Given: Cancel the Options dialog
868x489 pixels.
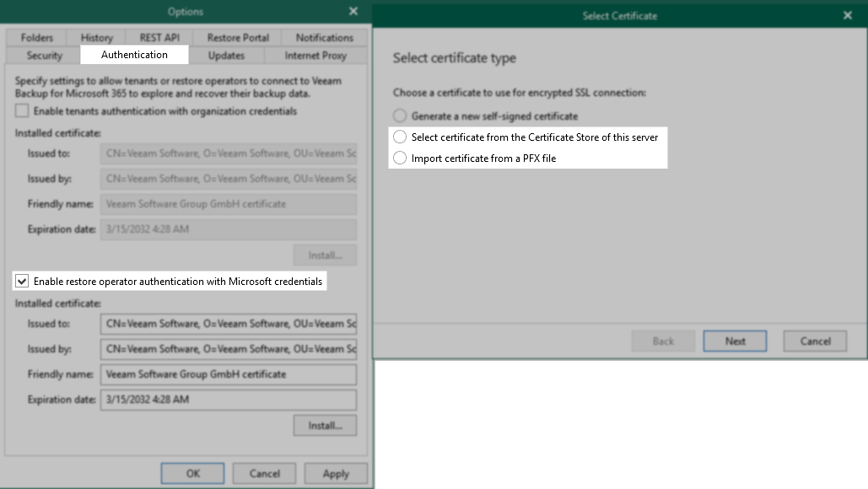Looking at the screenshot, I should click(265, 474).
